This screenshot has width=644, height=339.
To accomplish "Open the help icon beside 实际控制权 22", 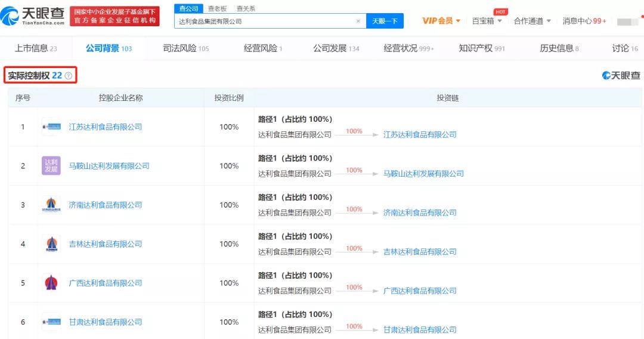I will coord(69,76).
